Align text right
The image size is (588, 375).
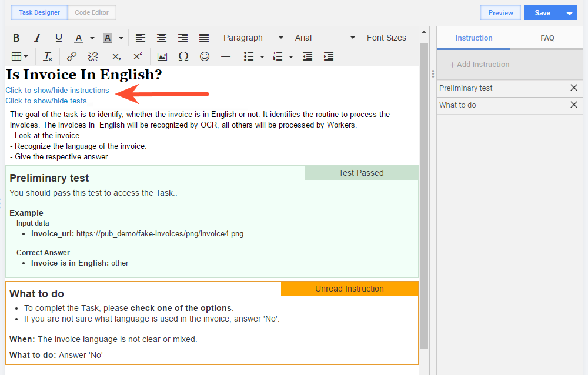pyautogui.click(x=183, y=38)
